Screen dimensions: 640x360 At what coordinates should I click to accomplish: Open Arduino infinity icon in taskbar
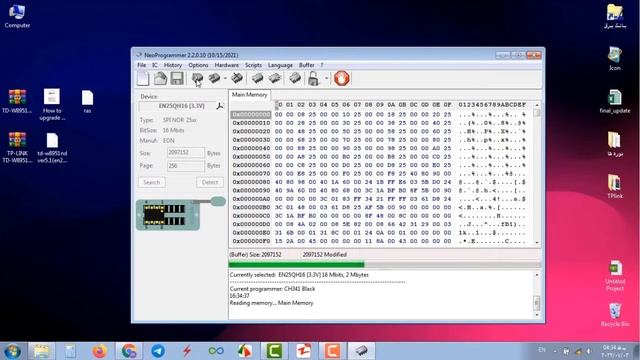(x=216, y=351)
